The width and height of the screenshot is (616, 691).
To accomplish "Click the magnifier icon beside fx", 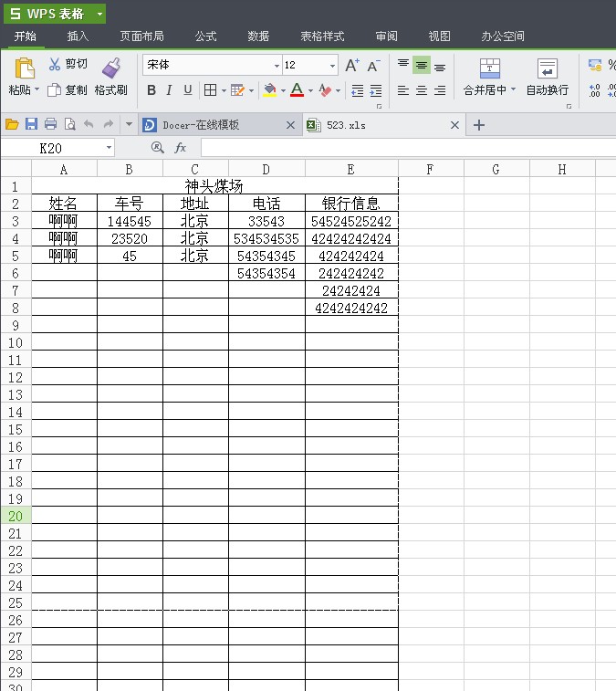I will pos(157,147).
